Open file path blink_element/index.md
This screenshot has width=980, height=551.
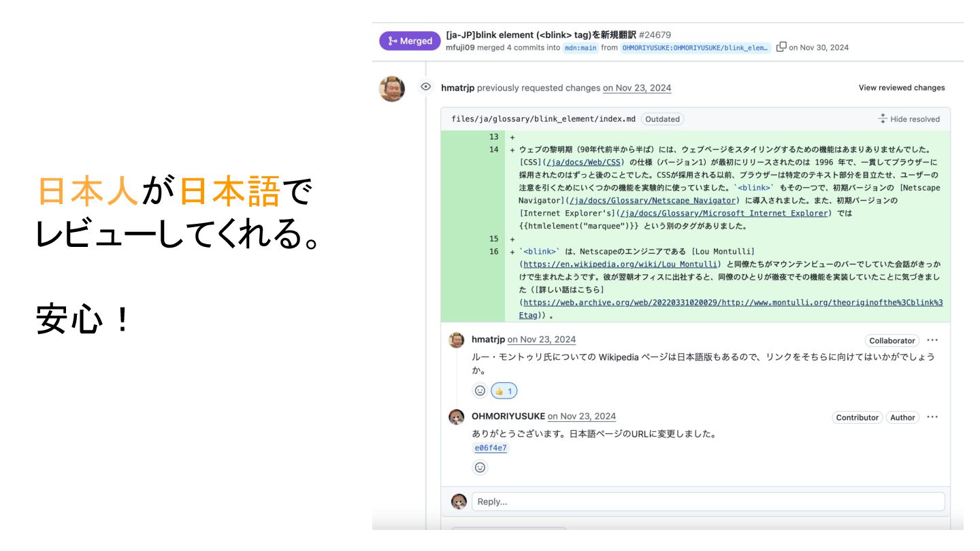click(x=543, y=119)
